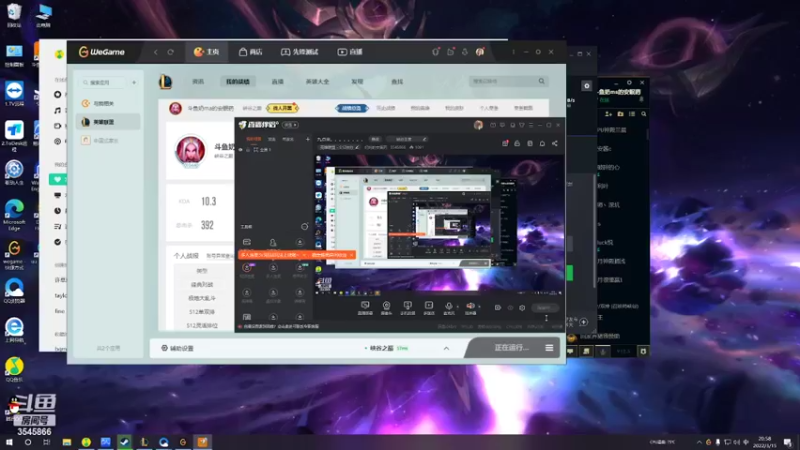Open WeGame 主页 home tab

coord(207,52)
